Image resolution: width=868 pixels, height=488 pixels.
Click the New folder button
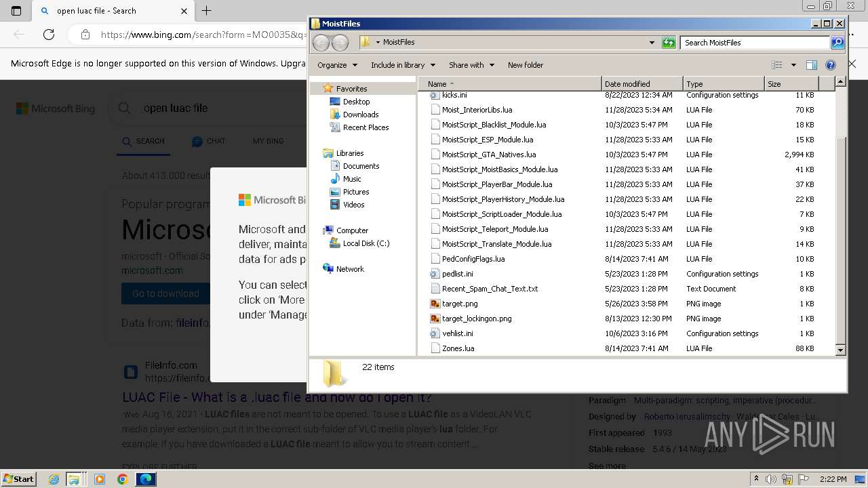pyautogui.click(x=526, y=65)
